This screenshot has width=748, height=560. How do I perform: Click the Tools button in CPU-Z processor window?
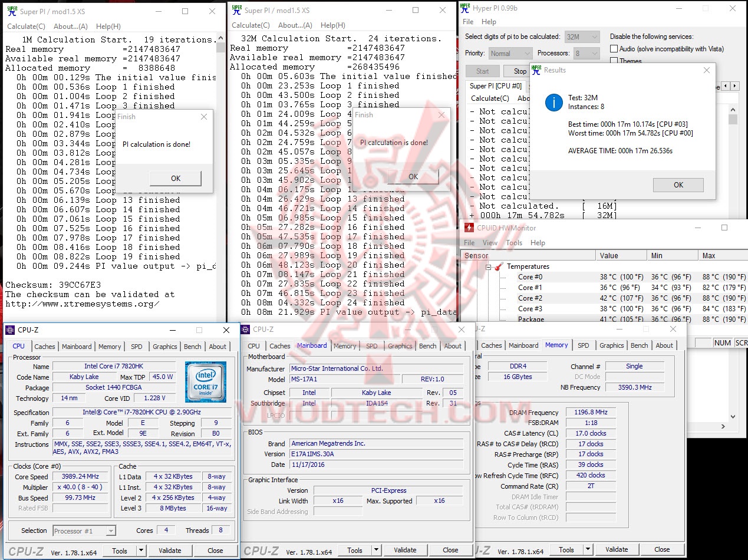pos(120,551)
